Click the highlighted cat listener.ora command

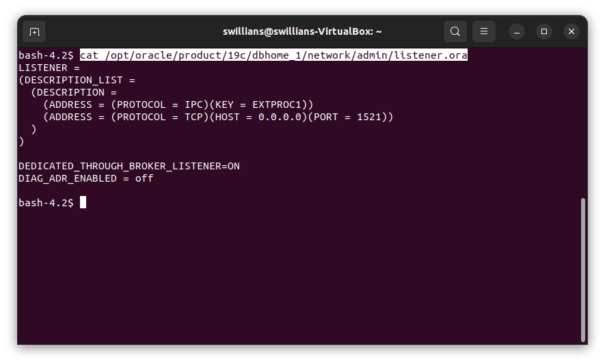(273, 55)
